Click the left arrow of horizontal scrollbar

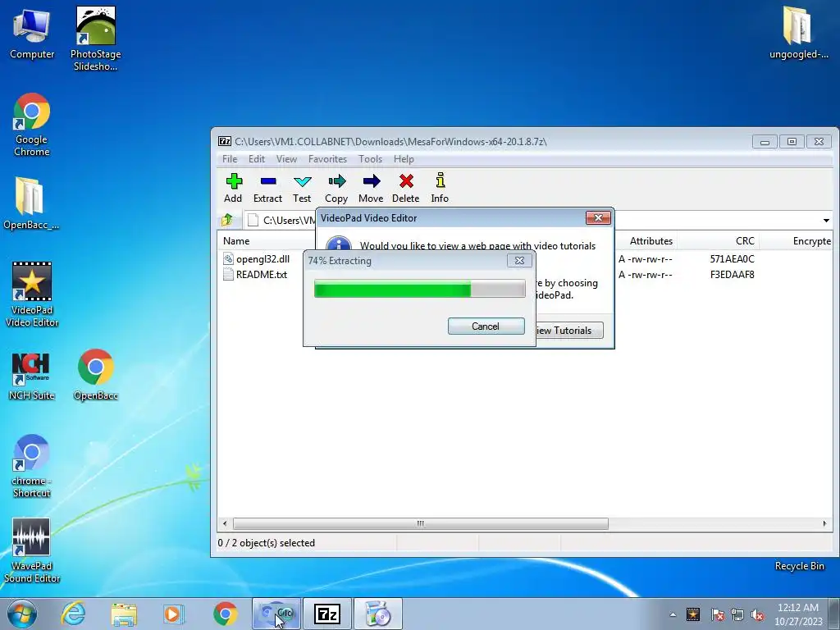(x=225, y=523)
